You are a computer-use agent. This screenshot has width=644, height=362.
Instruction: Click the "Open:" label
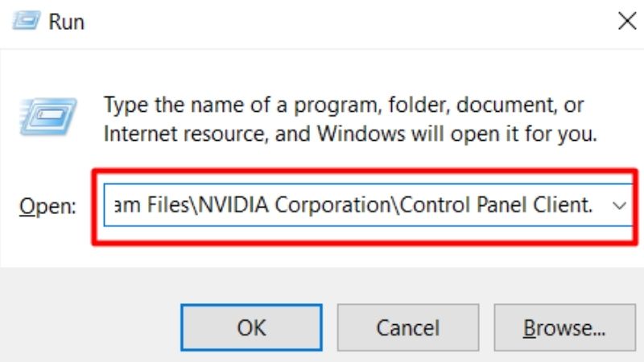[47, 206]
